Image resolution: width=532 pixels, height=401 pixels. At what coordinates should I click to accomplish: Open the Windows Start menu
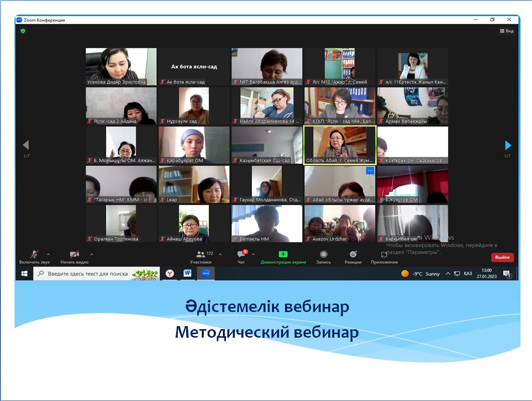tap(24, 273)
